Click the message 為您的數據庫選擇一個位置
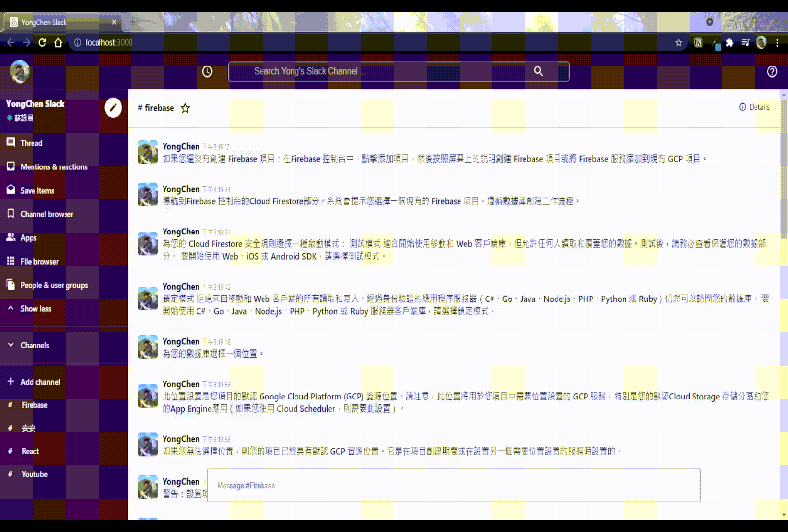 point(213,354)
